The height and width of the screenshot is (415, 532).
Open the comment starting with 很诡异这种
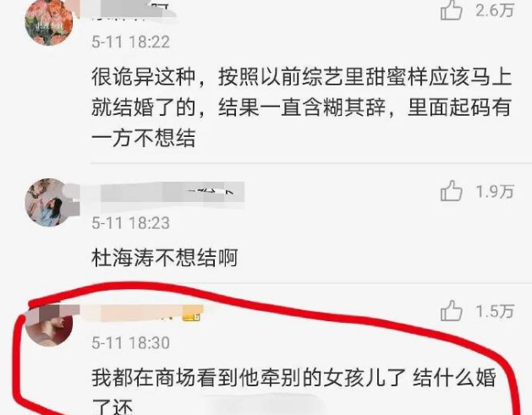(x=302, y=107)
